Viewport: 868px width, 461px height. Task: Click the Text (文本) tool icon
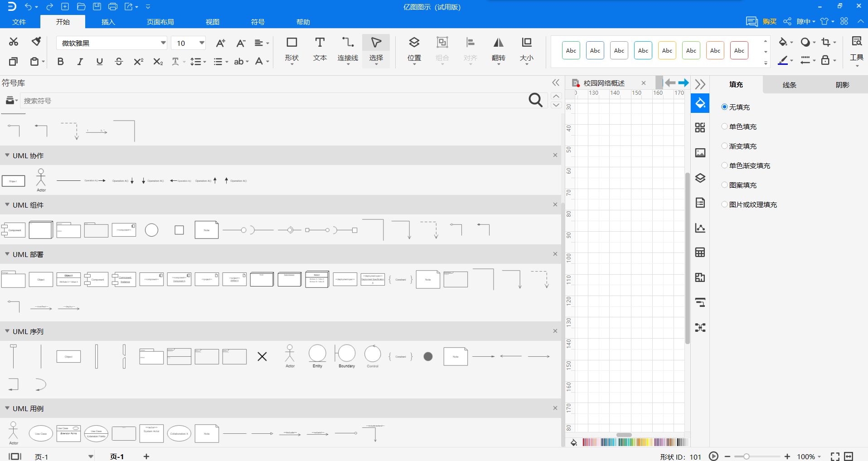320,43
